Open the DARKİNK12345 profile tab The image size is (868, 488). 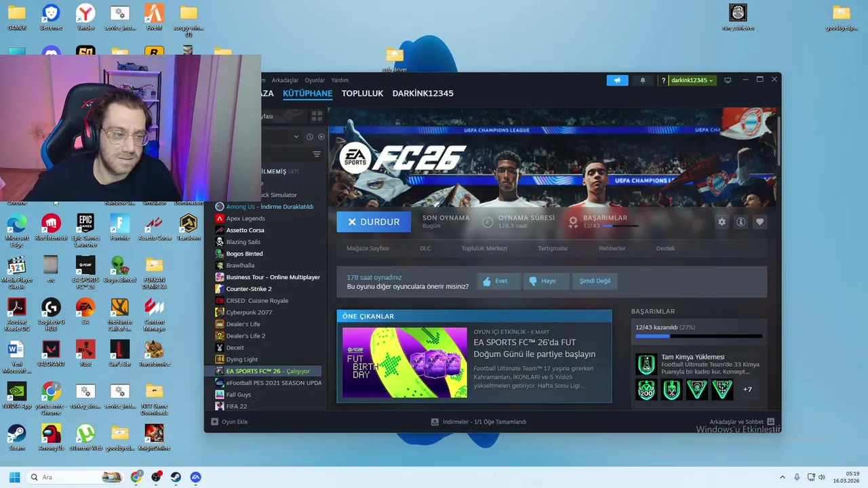(x=422, y=94)
